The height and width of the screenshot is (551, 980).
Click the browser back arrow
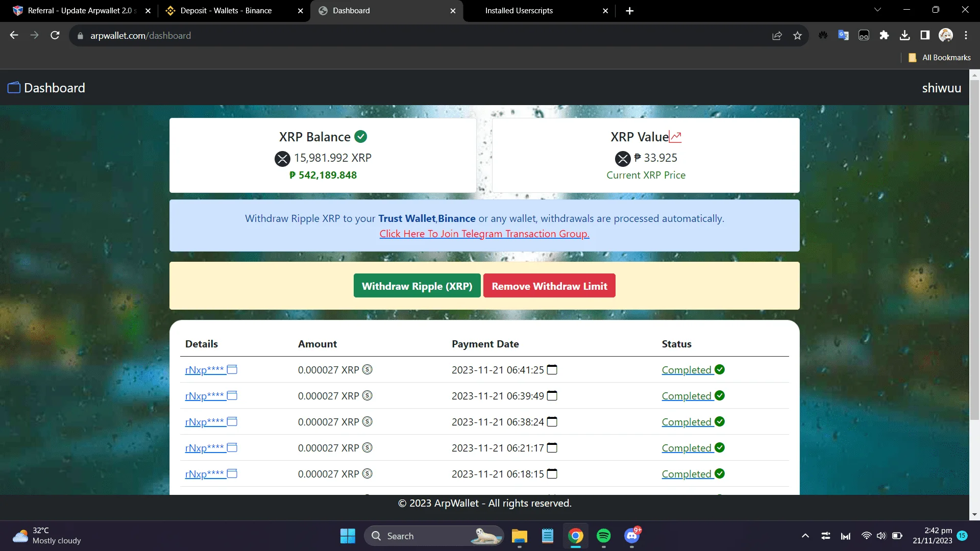14,35
